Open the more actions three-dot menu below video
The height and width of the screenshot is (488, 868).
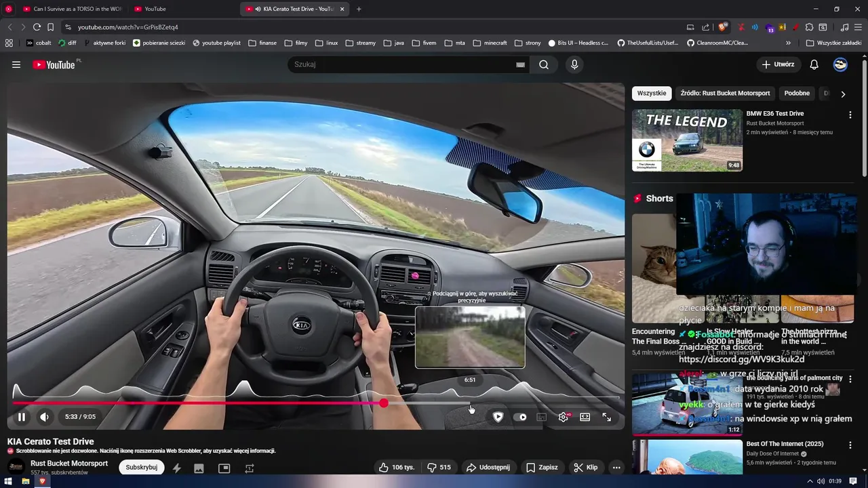[x=616, y=467]
